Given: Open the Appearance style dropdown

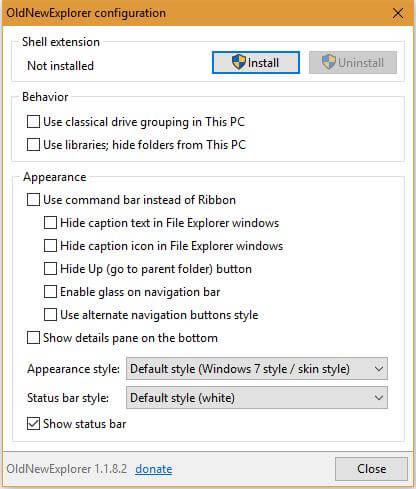Looking at the screenshot, I should pos(257,369).
